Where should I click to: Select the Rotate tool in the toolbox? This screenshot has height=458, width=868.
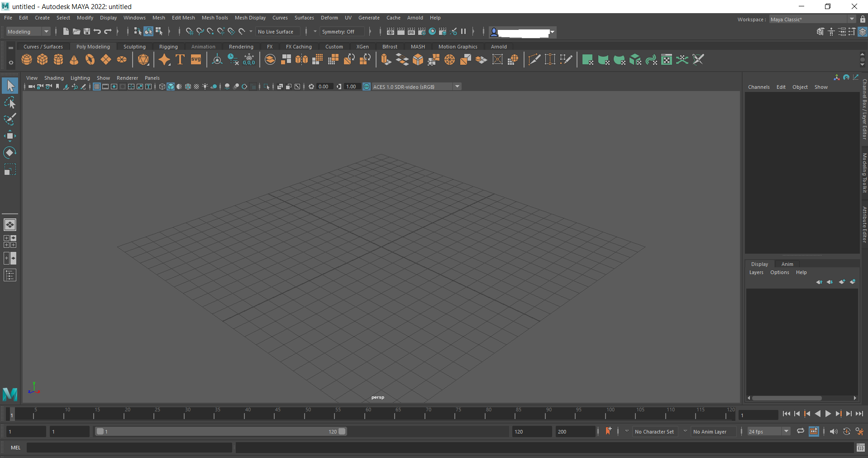pos(10,153)
